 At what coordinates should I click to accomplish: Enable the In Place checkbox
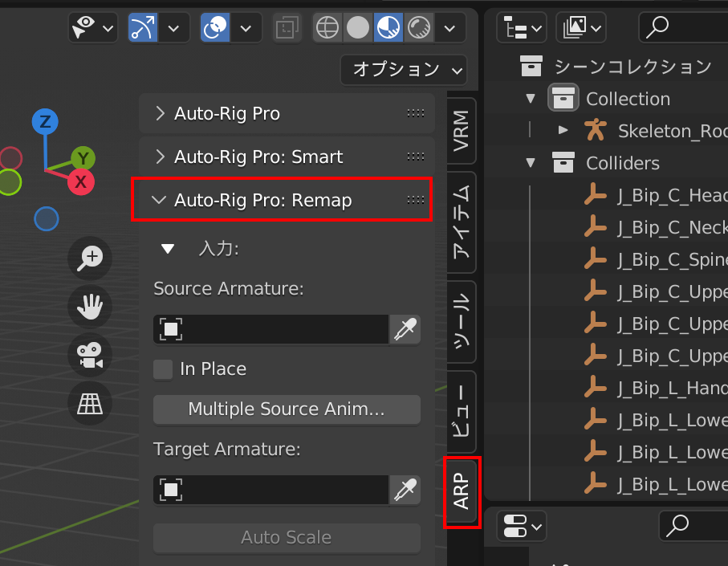pyautogui.click(x=163, y=369)
